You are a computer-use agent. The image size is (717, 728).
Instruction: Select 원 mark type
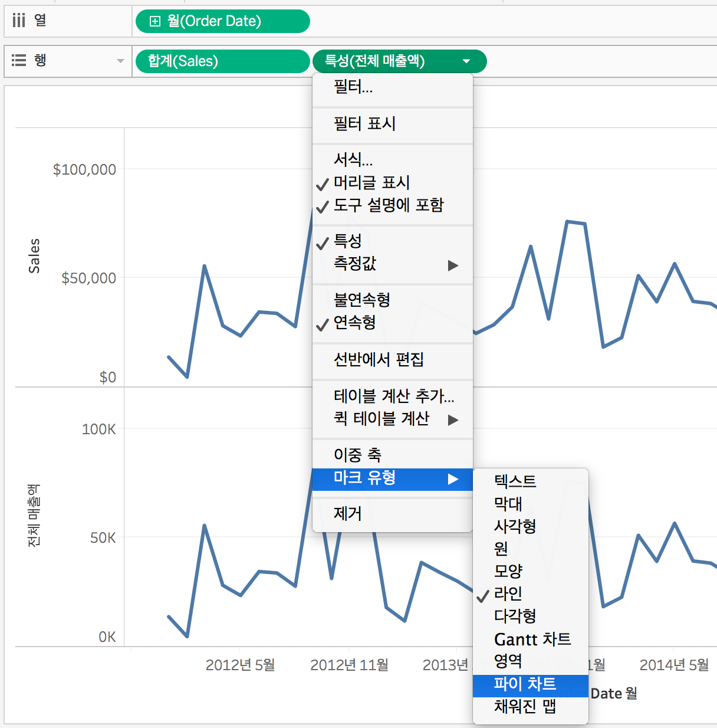(x=531, y=548)
